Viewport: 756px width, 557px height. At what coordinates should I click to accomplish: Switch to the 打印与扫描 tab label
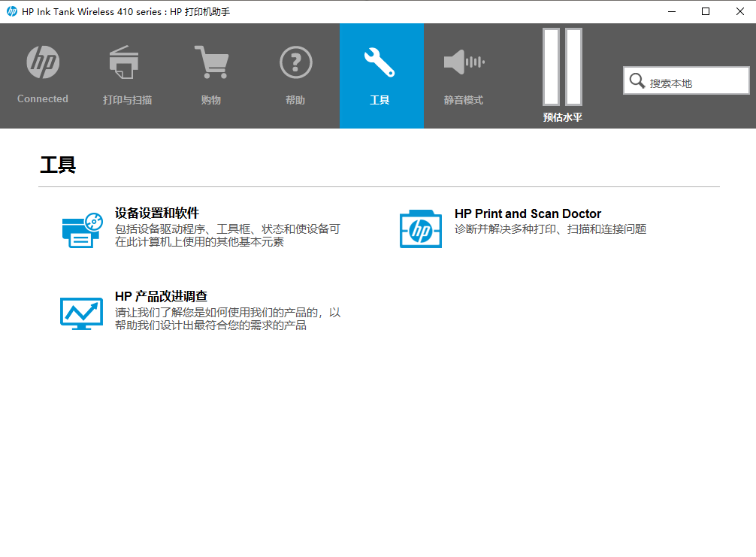click(127, 100)
